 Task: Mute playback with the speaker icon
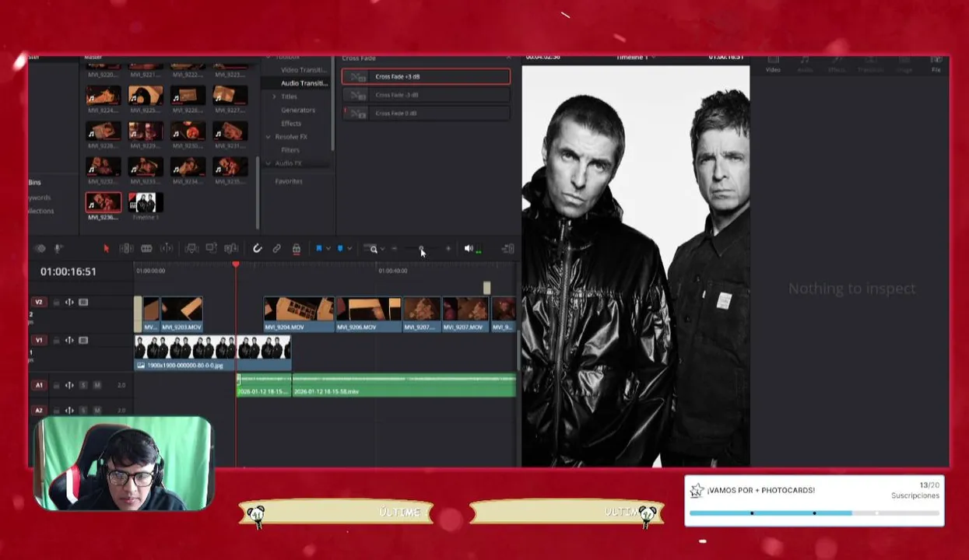469,249
